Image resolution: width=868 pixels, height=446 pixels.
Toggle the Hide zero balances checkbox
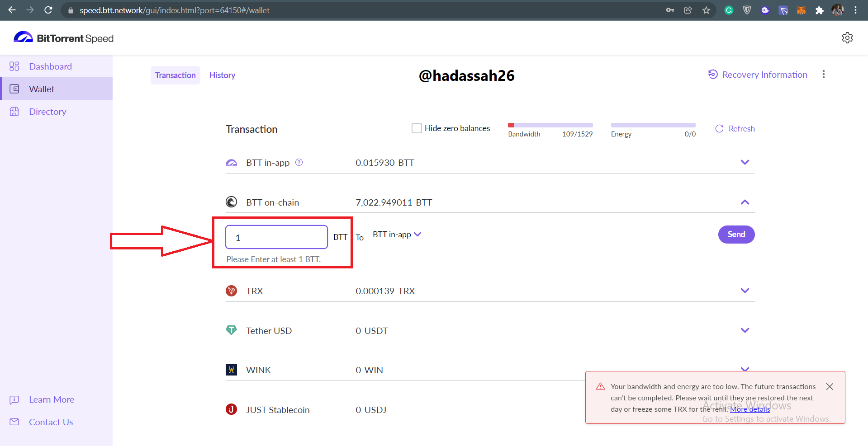click(x=417, y=128)
